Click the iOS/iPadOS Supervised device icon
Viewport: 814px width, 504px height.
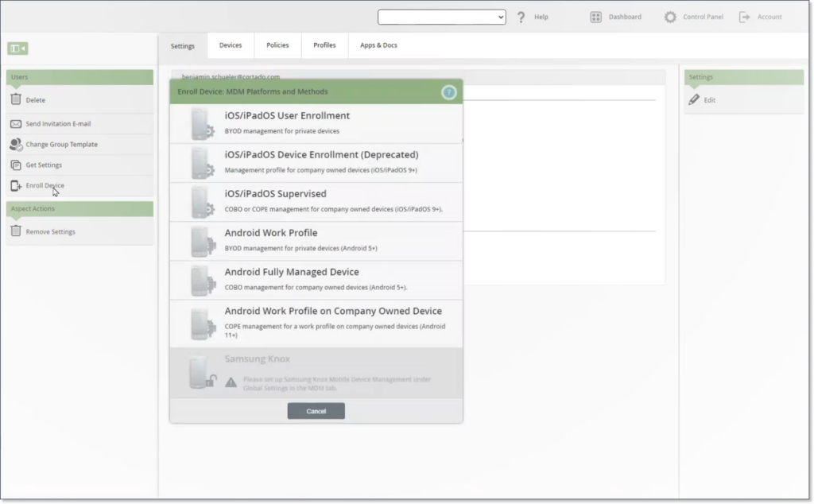(202, 202)
